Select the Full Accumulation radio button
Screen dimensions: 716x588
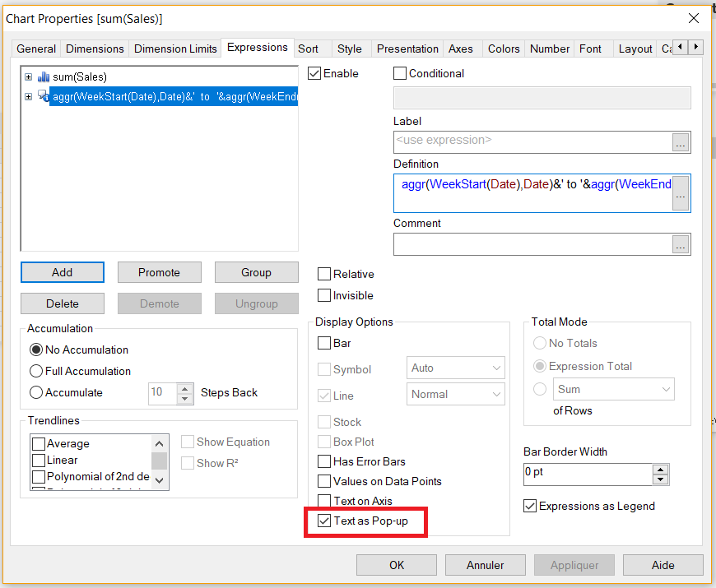click(x=36, y=371)
